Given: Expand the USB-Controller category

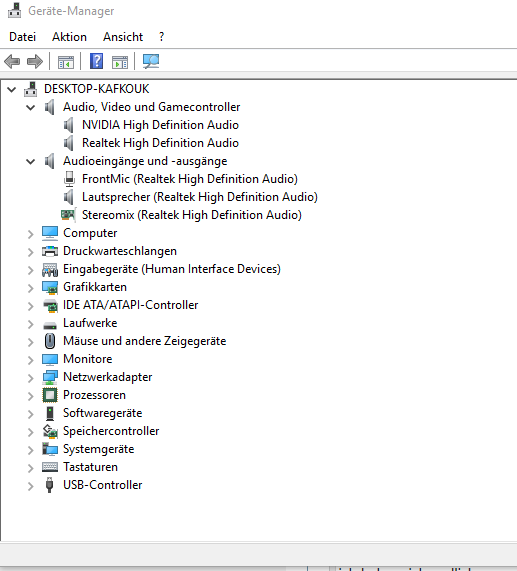Looking at the screenshot, I should pyautogui.click(x=31, y=486).
